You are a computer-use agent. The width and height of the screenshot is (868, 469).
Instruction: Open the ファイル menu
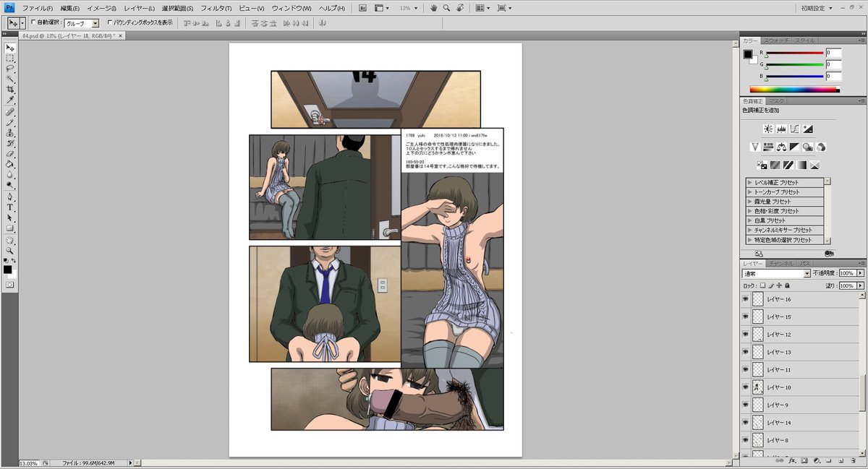pos(37,8)
